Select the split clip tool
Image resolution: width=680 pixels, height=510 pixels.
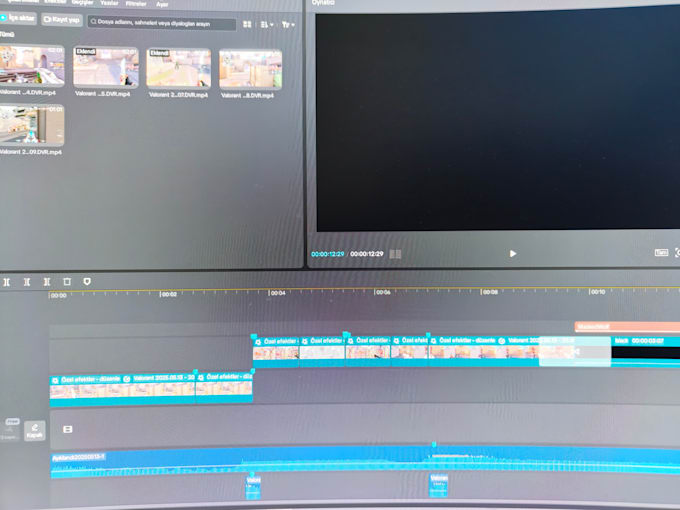(7, 282)
